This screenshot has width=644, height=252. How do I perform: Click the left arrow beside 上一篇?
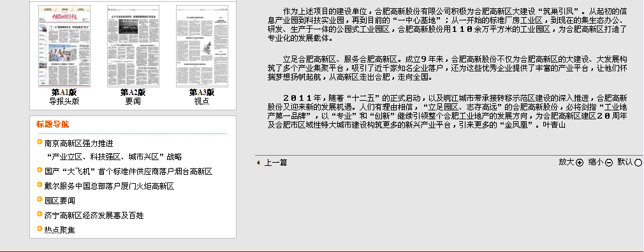(258, 163)
